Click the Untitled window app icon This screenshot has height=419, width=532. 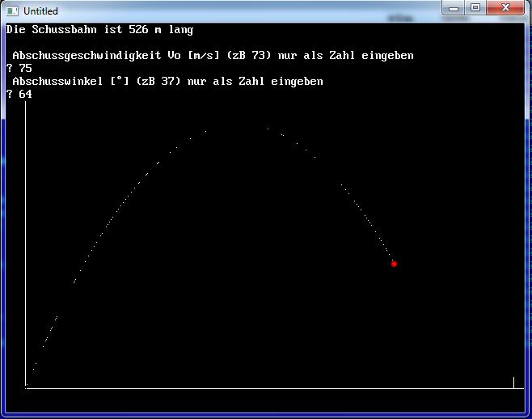coord(12,11)
